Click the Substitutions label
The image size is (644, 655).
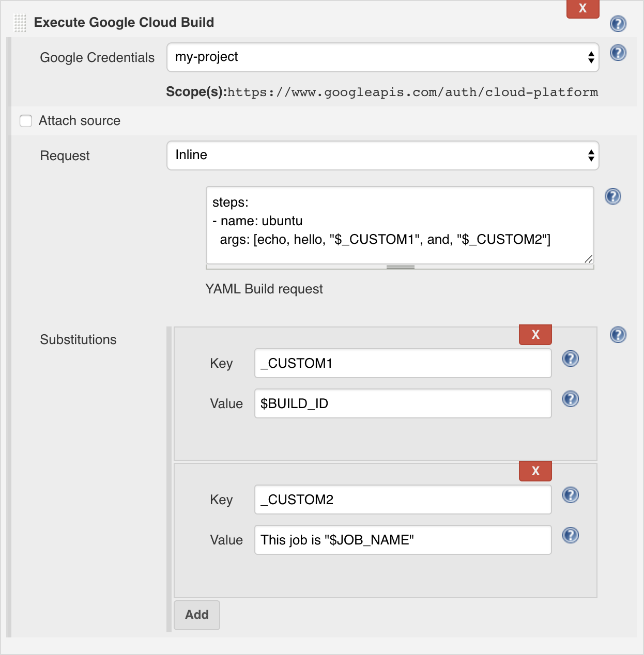click(x=78, y=339)
